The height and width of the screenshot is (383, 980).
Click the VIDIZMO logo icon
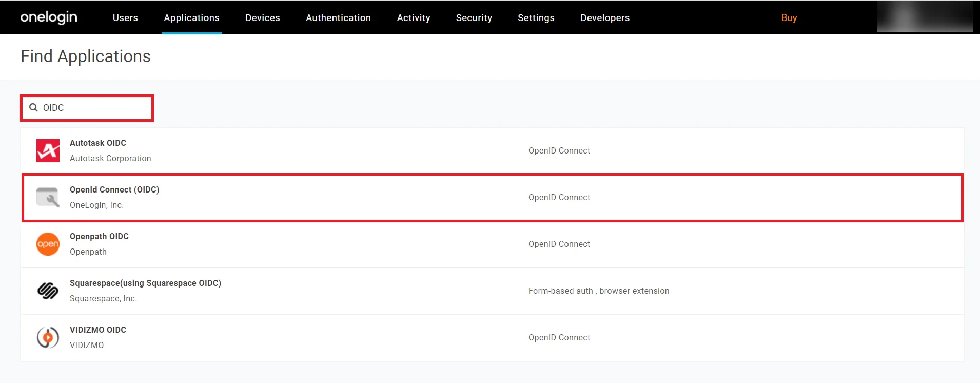48,337
